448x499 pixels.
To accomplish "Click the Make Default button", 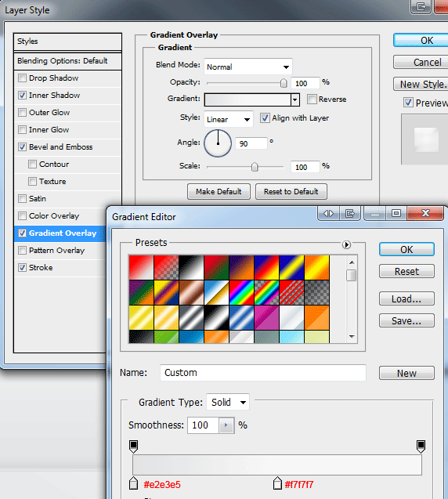I will [x=219, y=192].
